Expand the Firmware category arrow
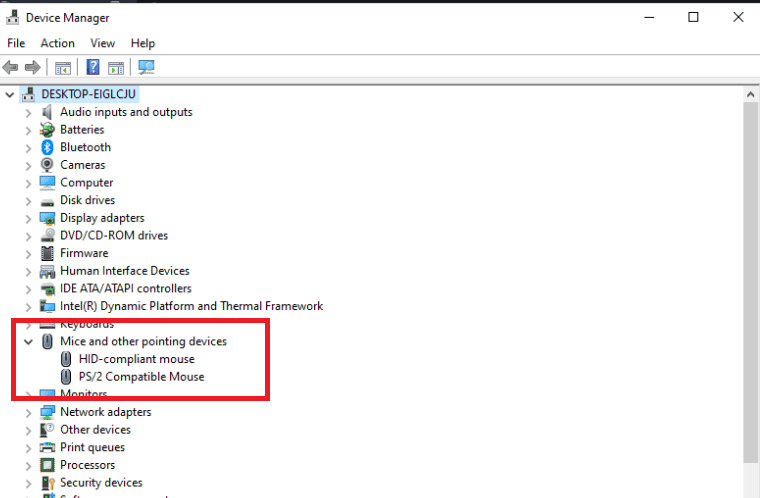Viewport: 760px width, 498px height. tap(28, 254)
